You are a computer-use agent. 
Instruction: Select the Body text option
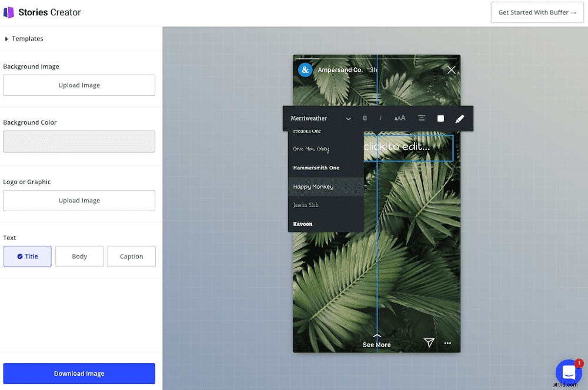click(x=79, y=256)
